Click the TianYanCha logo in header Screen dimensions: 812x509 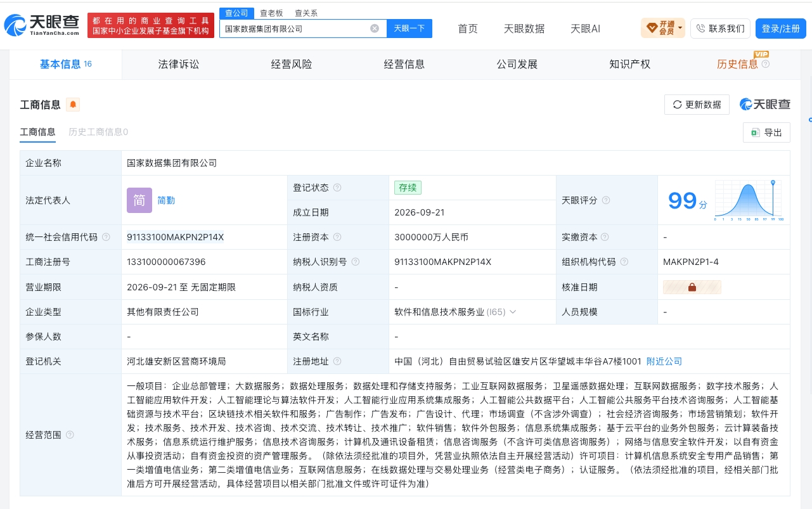(x=42, y=25)
